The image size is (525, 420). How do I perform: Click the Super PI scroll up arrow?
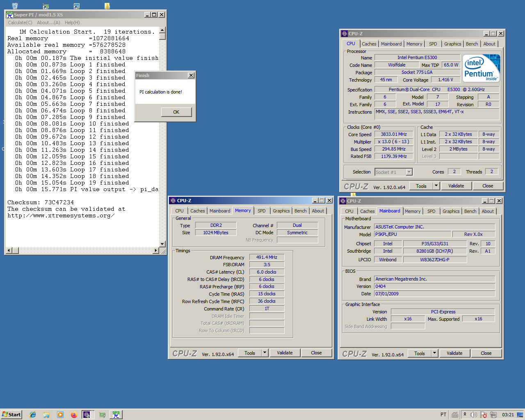click(x=162, y=30)
